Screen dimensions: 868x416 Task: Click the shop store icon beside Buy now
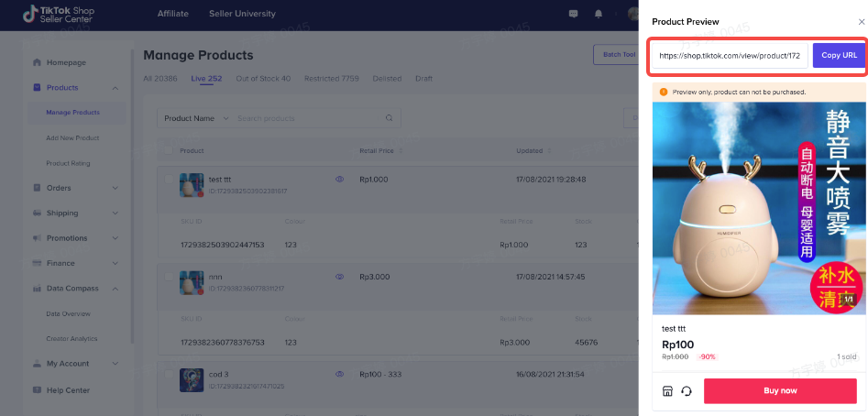[x=668, y=391]
